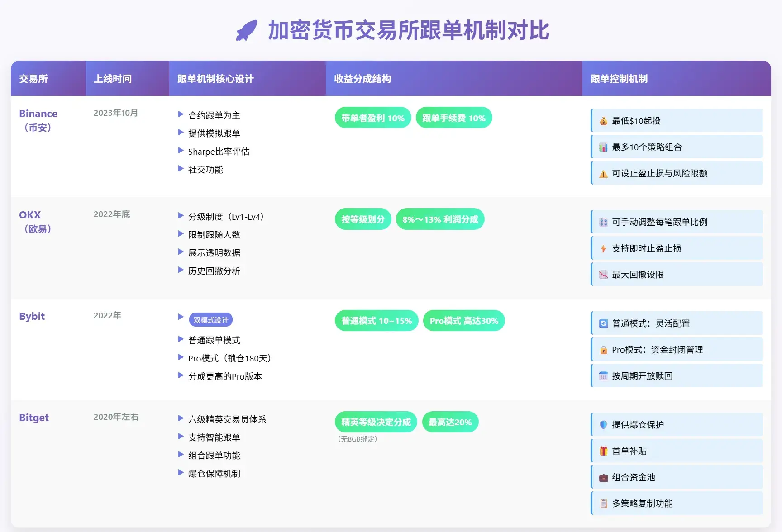Click the OKX（欧易）exchange name
Screen dimensions: 782x532
pos(35,222)
